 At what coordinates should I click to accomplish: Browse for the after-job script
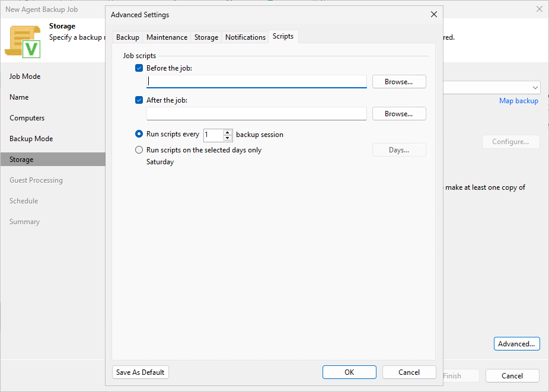[399, 113]
